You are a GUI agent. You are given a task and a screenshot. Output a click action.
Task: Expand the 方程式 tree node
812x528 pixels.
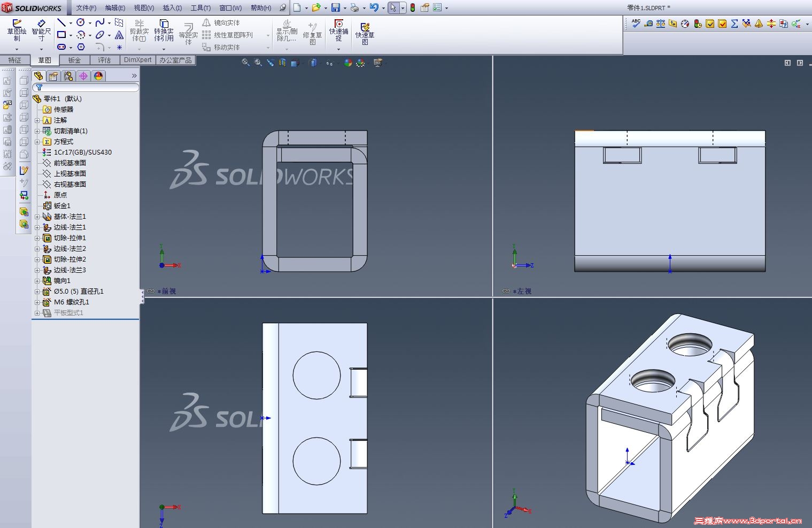[37, 142]
